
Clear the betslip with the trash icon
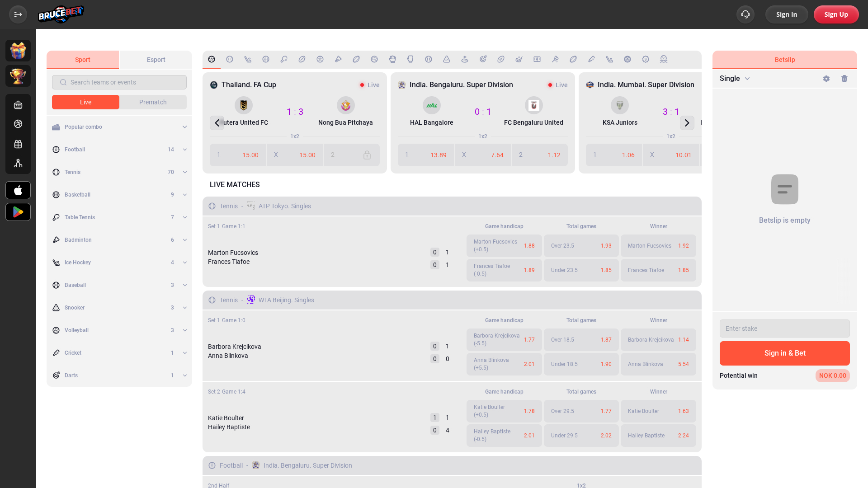pyautogui.click(x=844, y=78)
